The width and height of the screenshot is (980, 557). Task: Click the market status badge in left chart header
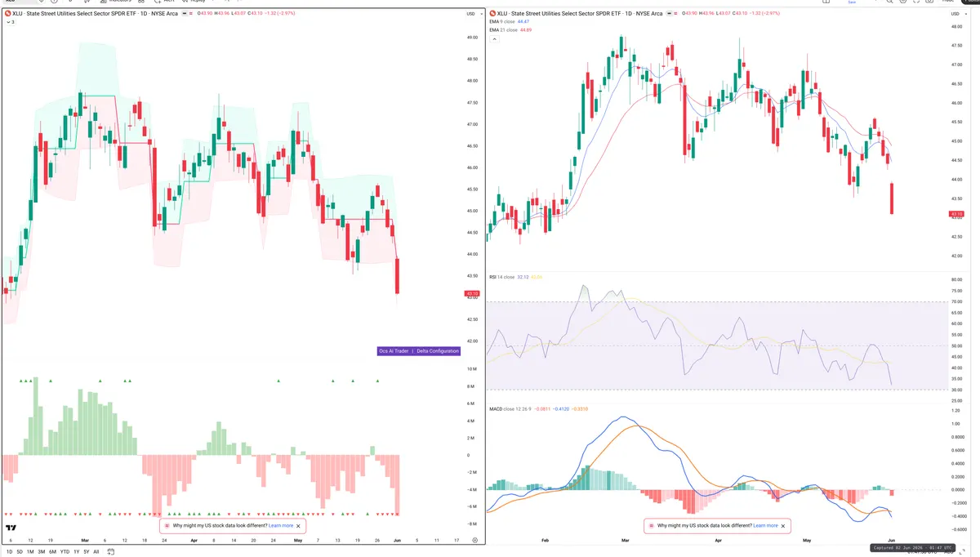[x=186, y=14]
